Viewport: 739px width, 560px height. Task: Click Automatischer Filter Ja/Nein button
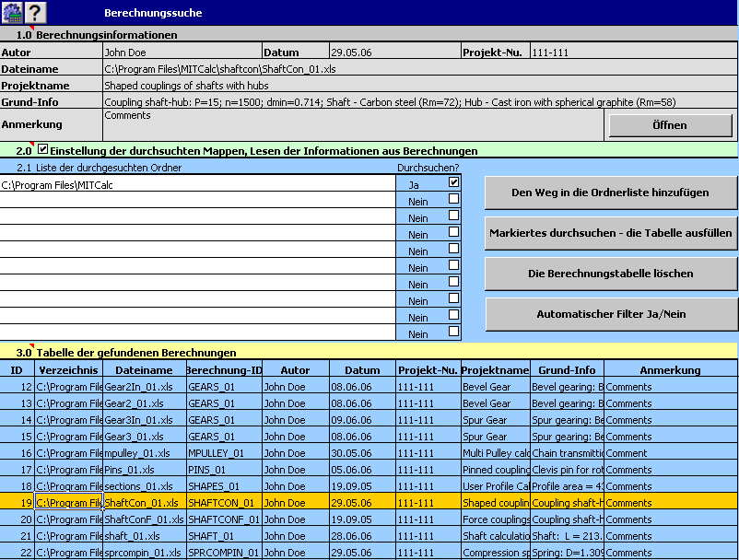point(610,314)
